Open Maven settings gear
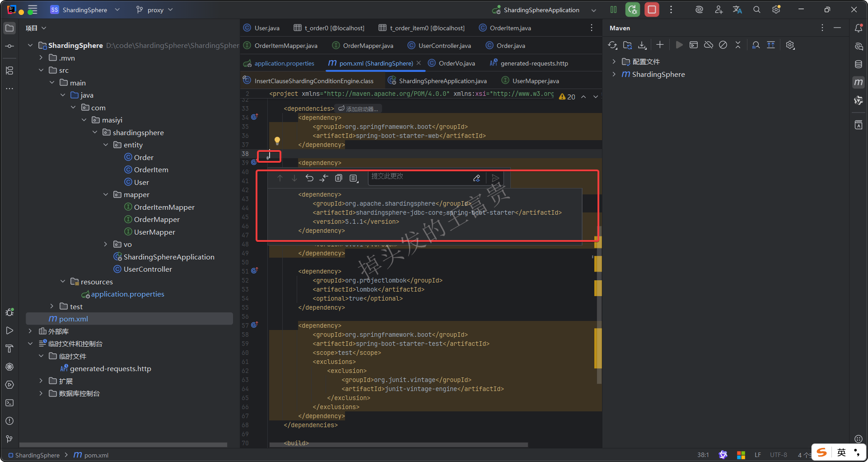The width and height of the screenshot is (868, 462). coord(790,45)
